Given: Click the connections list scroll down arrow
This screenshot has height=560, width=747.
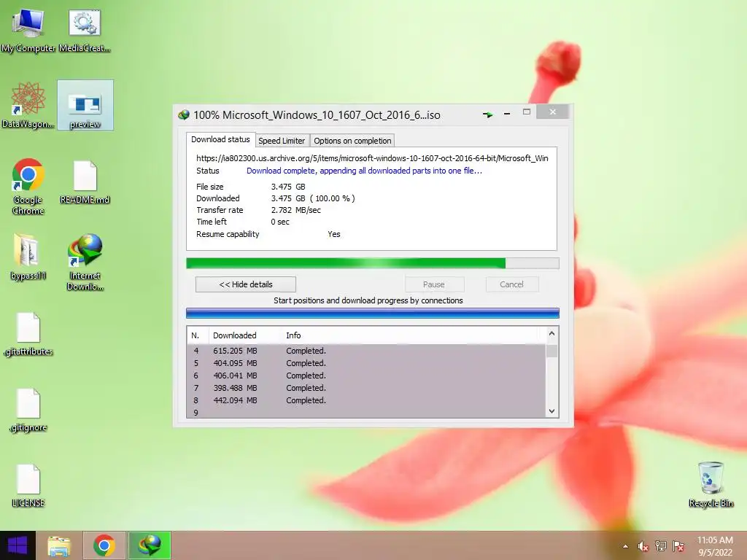Looking at the screenshot, I should 551,411.
